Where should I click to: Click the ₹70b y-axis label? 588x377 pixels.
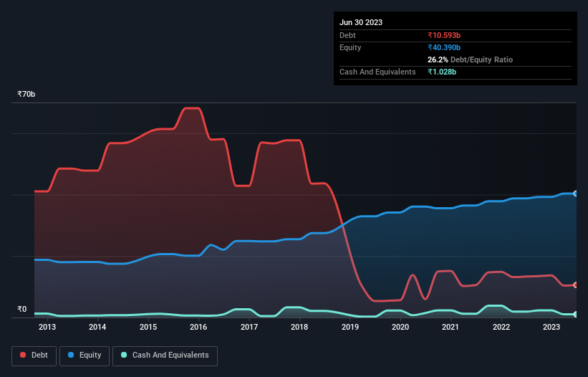coord(26,94)
